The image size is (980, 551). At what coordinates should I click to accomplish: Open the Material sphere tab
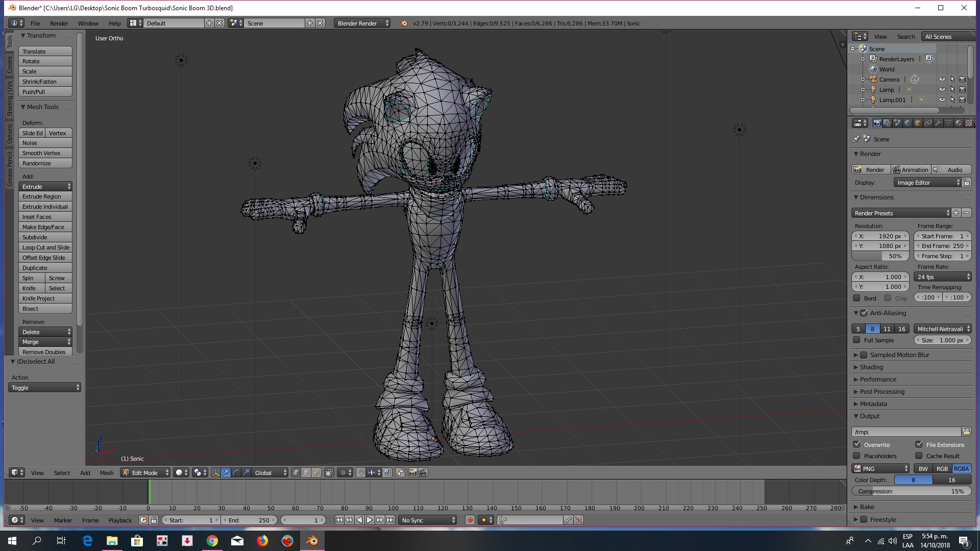point(959,123)
